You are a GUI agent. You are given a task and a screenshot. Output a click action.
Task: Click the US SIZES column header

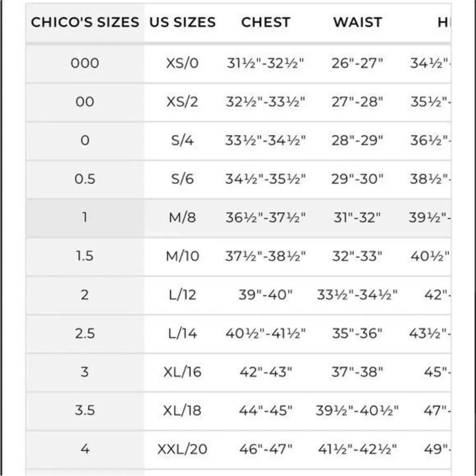[x=183, y=22]
